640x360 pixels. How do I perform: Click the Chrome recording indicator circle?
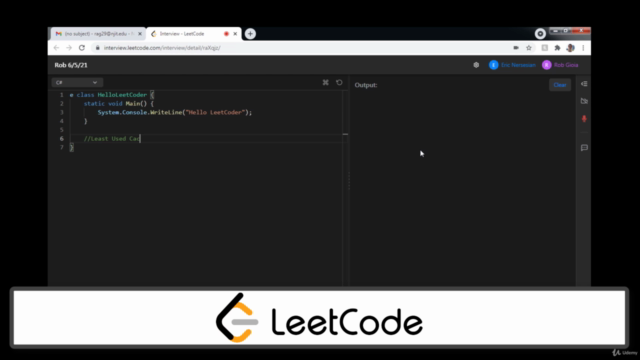pos(540,34)
